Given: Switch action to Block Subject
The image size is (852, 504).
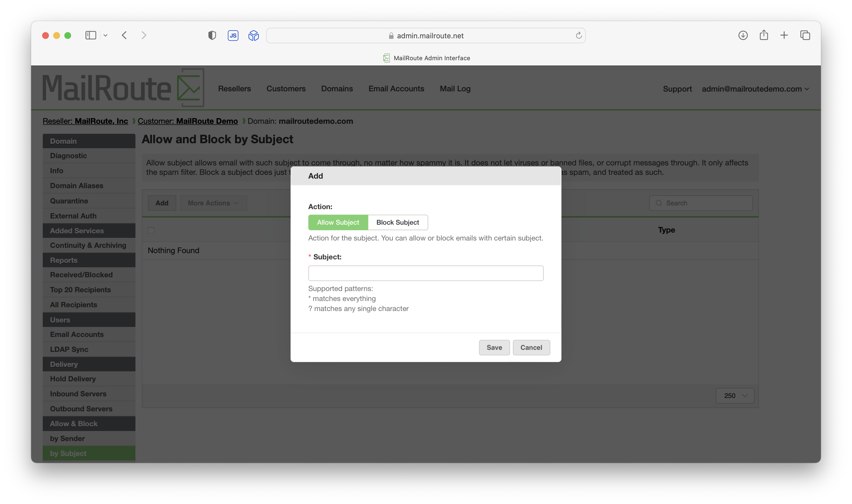Looking at the screenshot, I should pos(398,222).
